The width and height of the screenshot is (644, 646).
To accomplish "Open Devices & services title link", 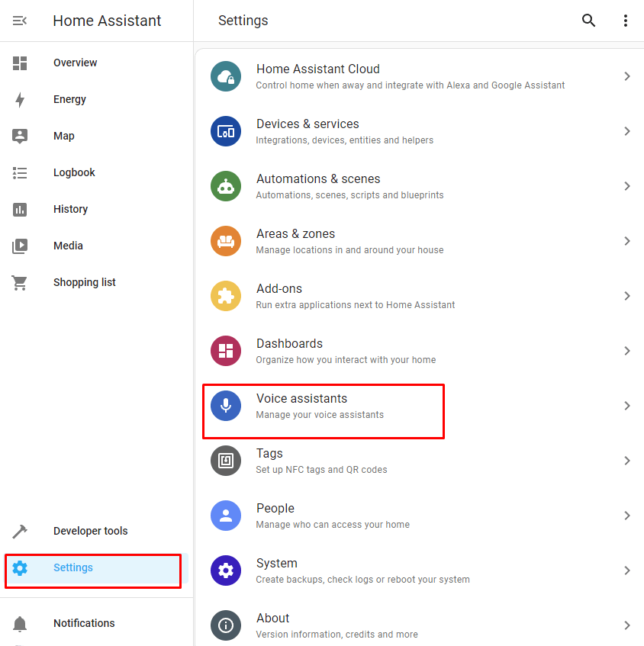I will (x=308, y=124).
